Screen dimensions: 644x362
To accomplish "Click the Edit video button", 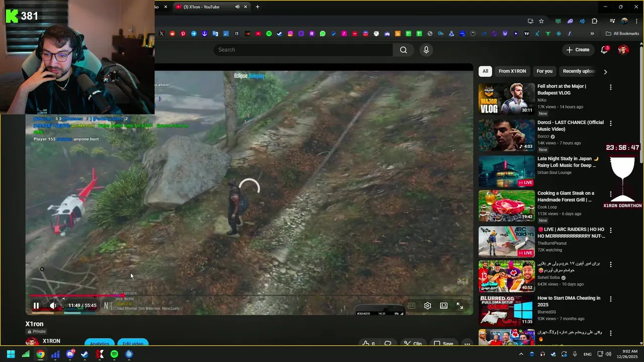I will tap(133, 344).
